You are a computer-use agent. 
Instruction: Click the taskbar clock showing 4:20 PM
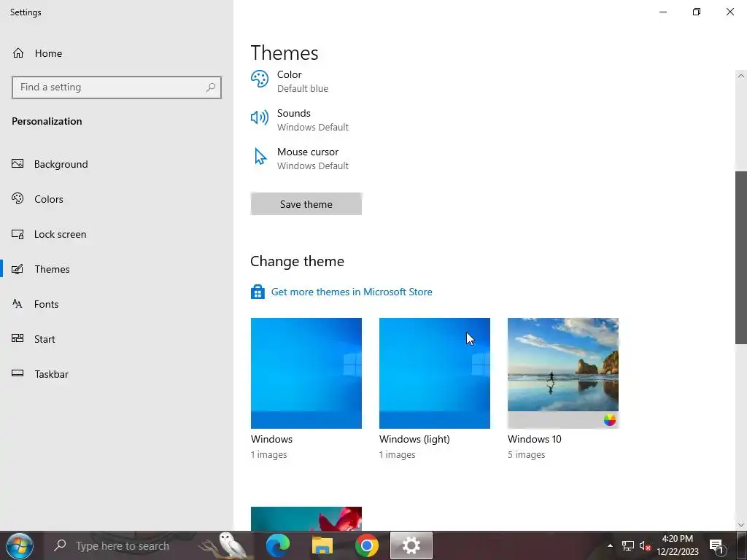678,545
